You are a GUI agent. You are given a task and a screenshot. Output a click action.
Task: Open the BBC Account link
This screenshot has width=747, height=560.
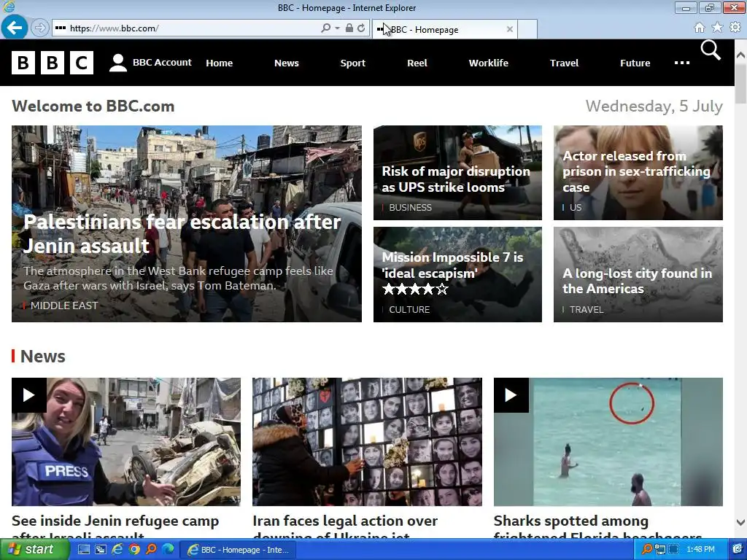(162, 63)
